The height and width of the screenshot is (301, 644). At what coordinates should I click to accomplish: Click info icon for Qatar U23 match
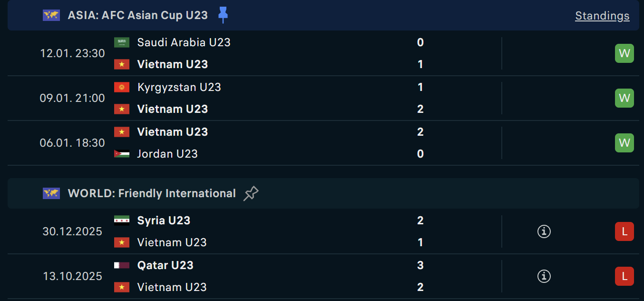click(x=544, y=276)
